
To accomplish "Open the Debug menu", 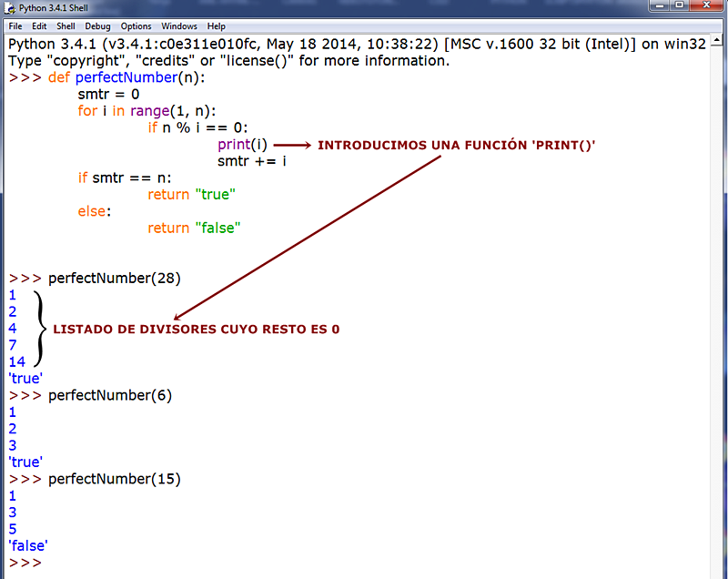I will pos(96,25).
